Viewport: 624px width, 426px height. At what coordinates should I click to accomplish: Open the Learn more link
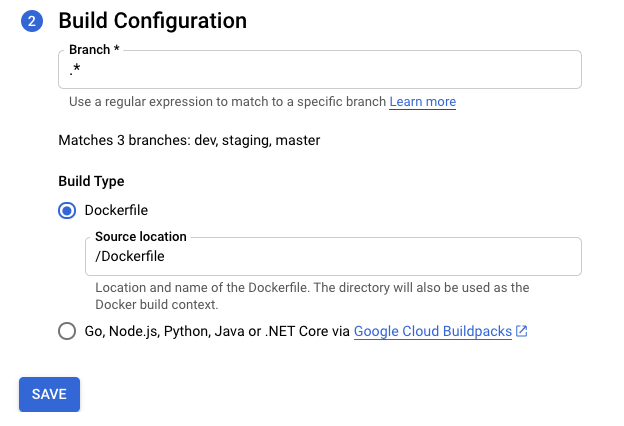coord(422,102)
